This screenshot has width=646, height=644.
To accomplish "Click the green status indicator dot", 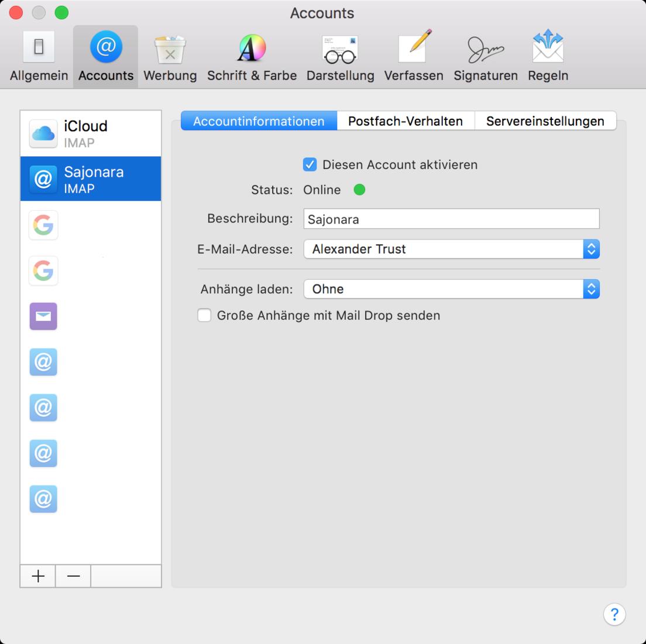I will coord(359,190).
